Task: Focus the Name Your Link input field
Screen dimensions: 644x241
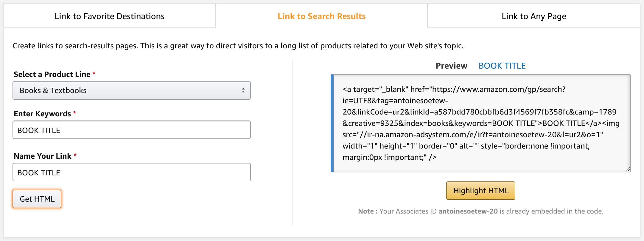Action: pyautogui.click(x=132, y=172)
